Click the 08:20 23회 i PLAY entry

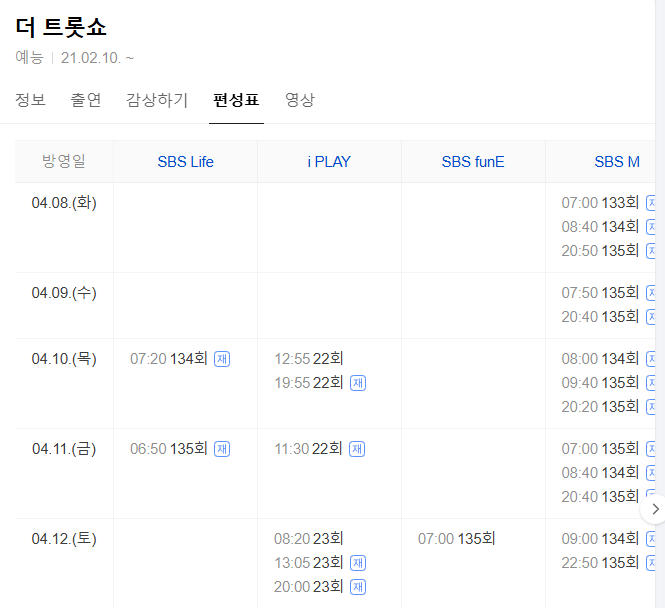pyautogui.click(x=308, y=538)
